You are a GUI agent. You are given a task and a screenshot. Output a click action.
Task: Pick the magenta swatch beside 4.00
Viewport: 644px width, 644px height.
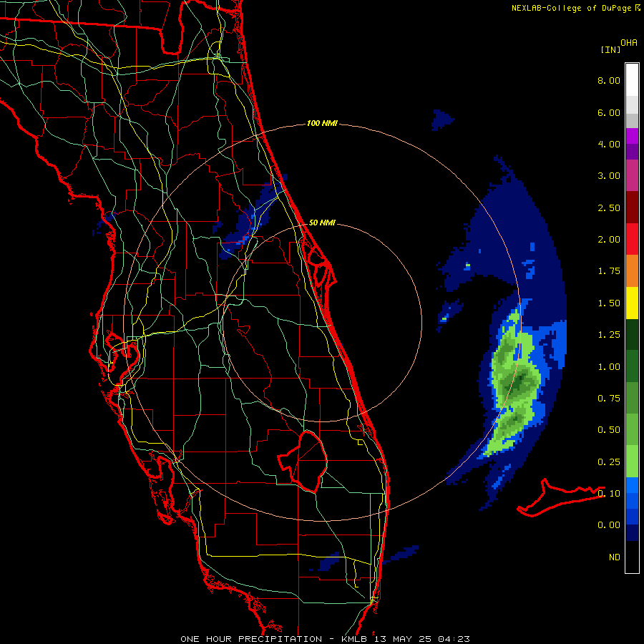[x=632, y=137]
